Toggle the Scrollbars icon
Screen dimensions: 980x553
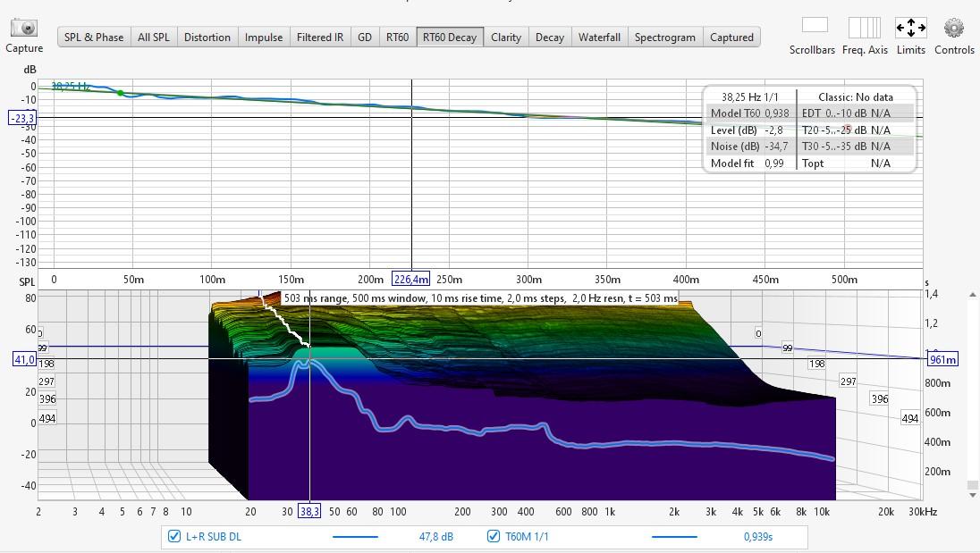coord(814,26)
